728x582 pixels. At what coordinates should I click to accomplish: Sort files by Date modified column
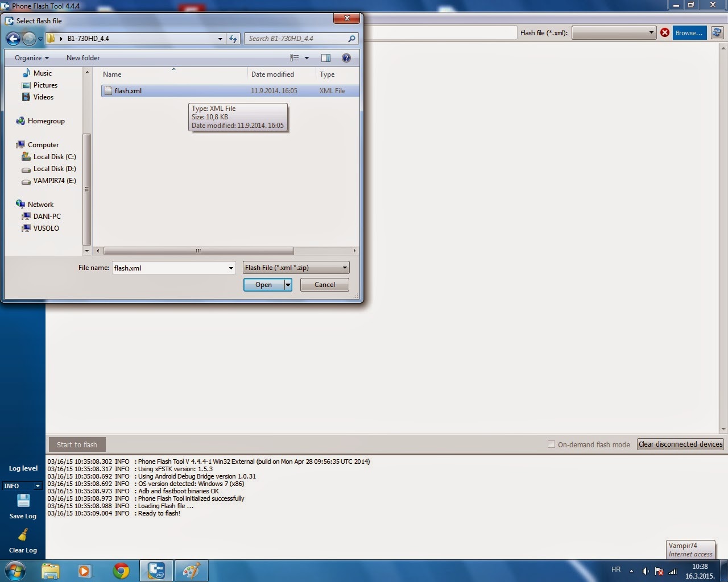[x=282, y=74]
